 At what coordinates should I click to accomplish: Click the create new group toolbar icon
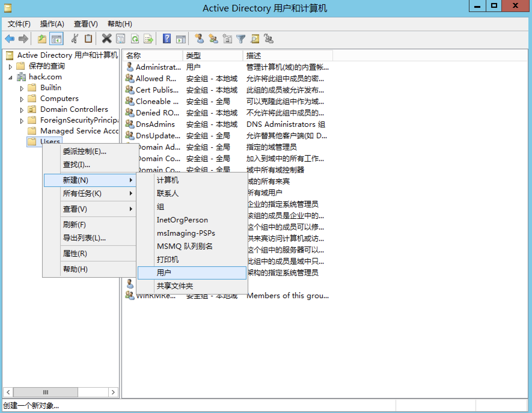point(213,39)
